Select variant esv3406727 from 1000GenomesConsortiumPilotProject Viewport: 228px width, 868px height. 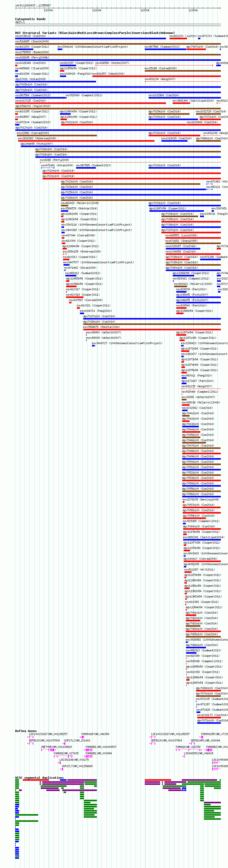click(127, 343)
